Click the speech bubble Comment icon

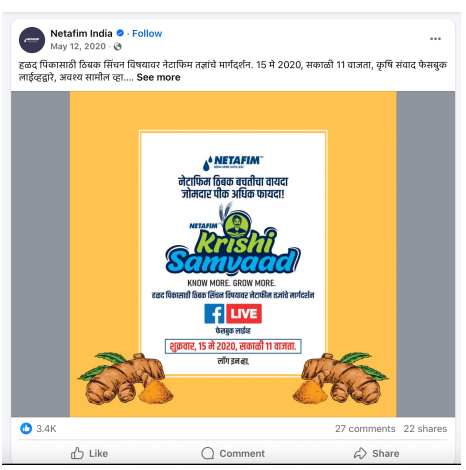click(208, 453)
